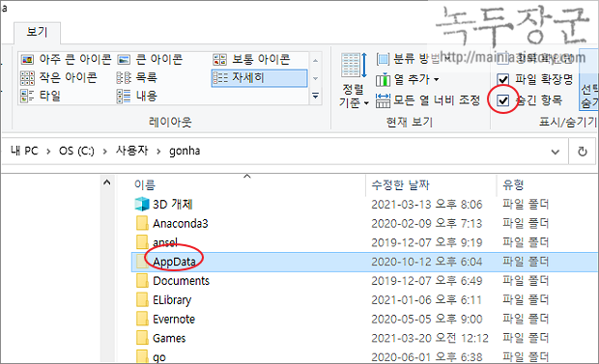Select Documents folder icon
This screenshot has height=364, width=599.
point(142,281)
